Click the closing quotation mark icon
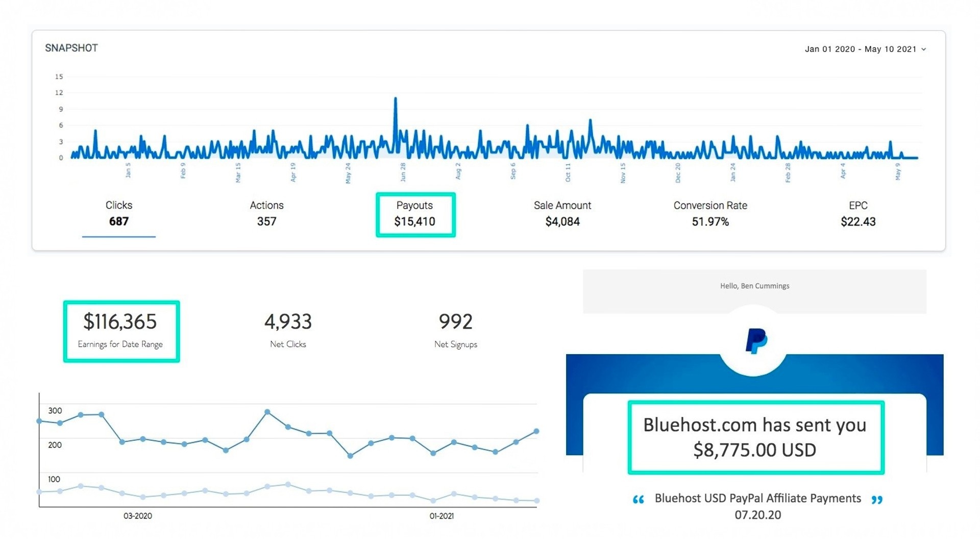The height and width of the screenshot is (551, 980). click(x=877, y=499)
